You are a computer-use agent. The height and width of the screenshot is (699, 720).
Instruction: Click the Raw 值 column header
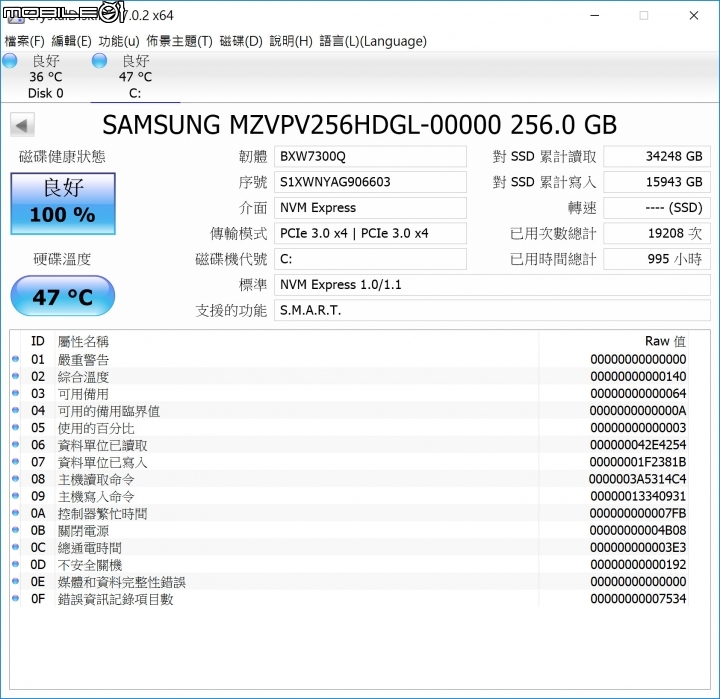coord(613,341)
